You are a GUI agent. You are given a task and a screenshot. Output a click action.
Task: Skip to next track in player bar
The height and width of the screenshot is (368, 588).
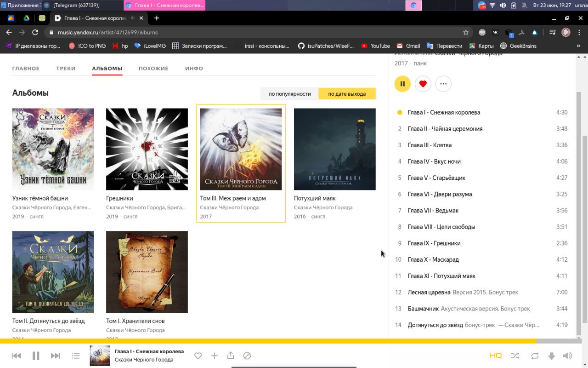[x=56, y=356]
